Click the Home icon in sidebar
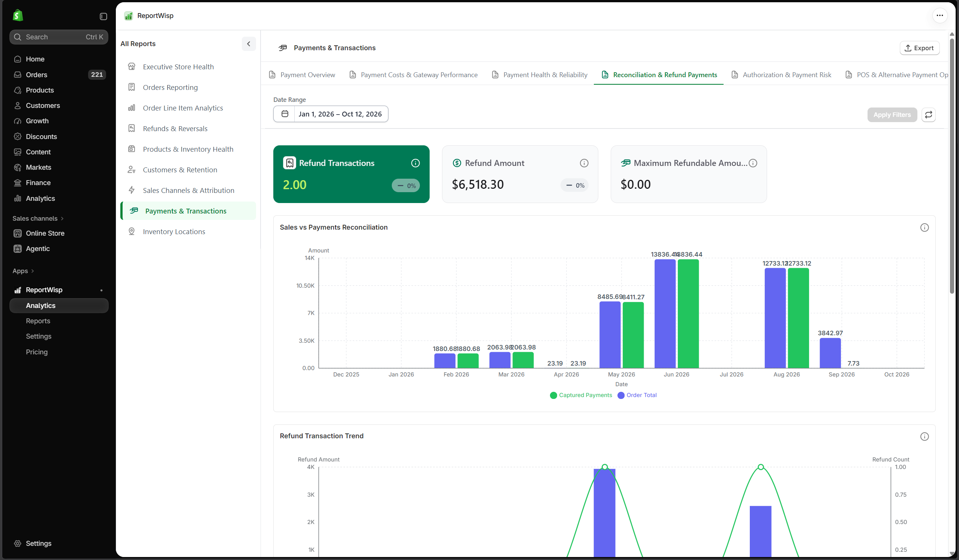The width and height of the screenshot is (959, 560). [x=18, y=59]
